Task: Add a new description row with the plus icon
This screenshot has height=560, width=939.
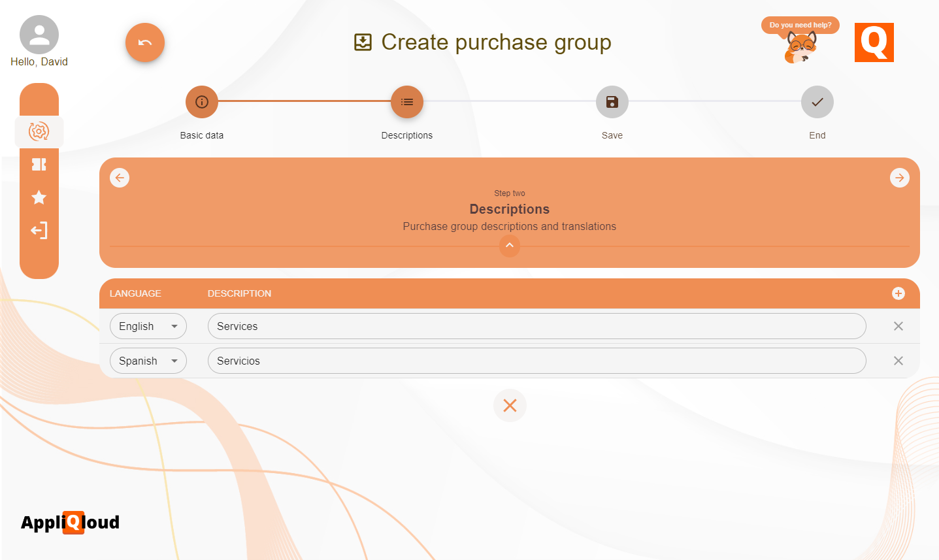Action: click(x=898, y=293)
